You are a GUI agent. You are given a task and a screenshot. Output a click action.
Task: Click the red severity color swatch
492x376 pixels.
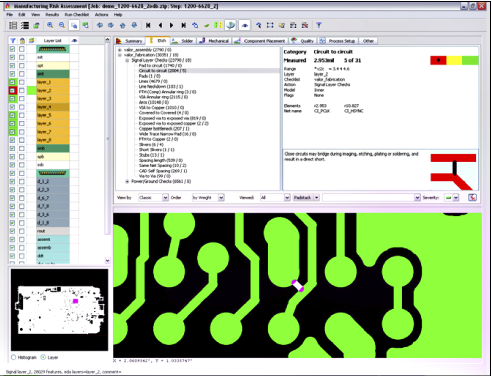click(438, 60)
